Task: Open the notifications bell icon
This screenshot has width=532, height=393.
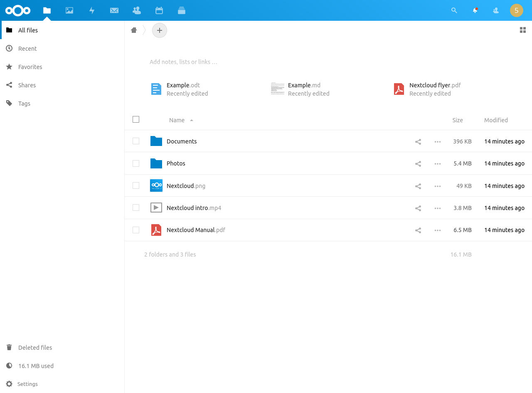Action: coord(475,10)
